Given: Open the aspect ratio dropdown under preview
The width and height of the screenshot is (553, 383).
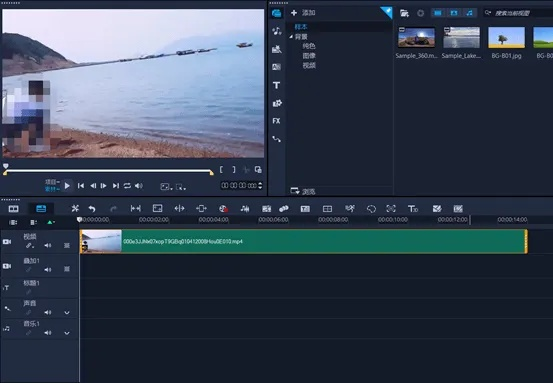Looking at the screenshot, I should pyautogui.click(x=166, y=187).
